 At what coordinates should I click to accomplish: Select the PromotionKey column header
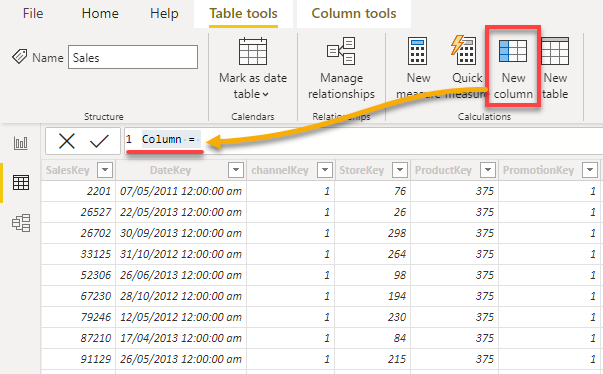pos(538,170)
